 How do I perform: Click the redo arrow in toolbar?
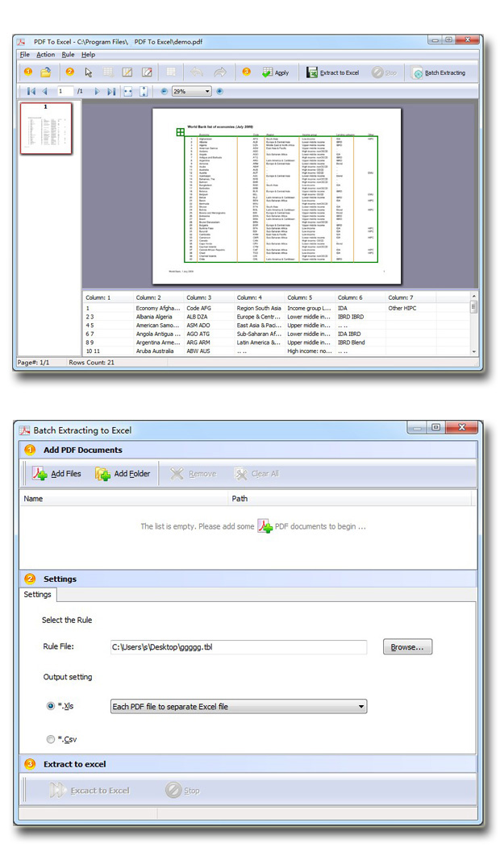220,72
